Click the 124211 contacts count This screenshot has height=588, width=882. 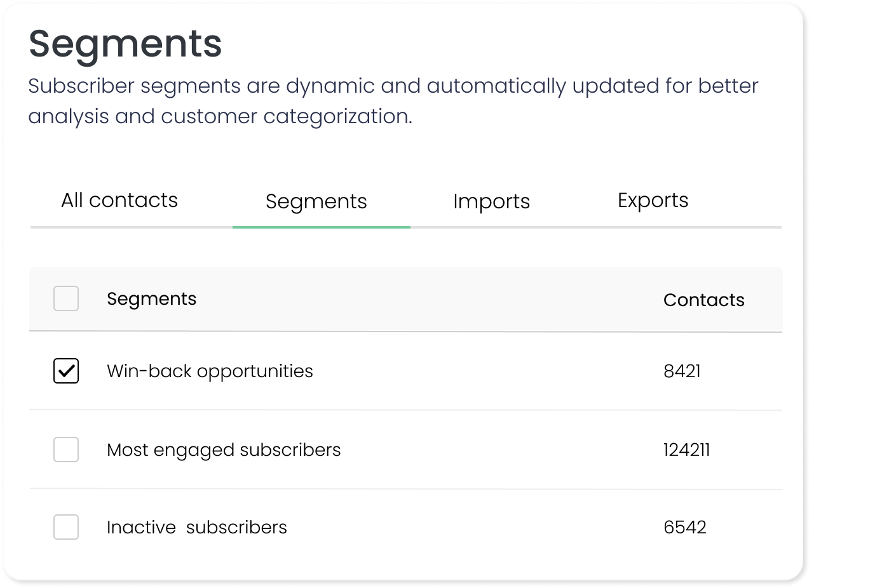pyautogui.click(x=686, y=450)
